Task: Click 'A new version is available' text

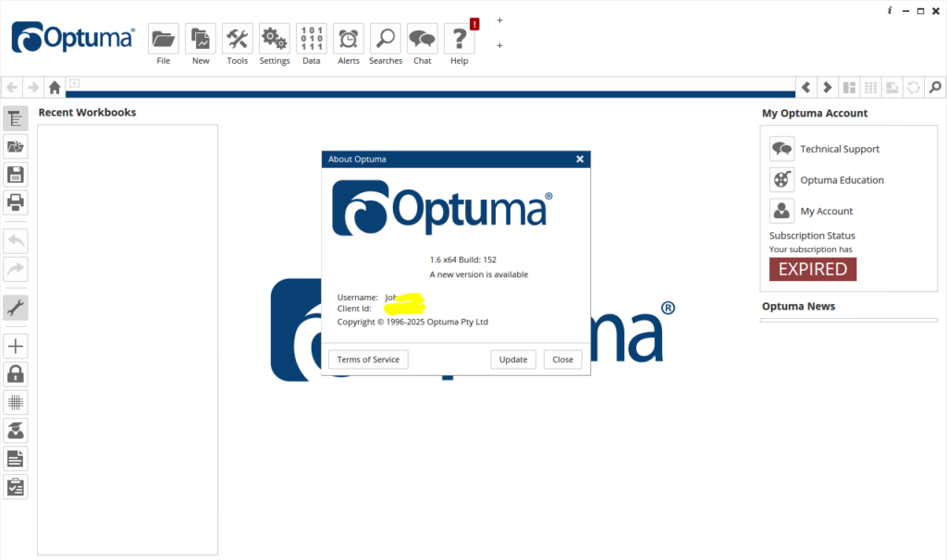Action: (479, 274)
